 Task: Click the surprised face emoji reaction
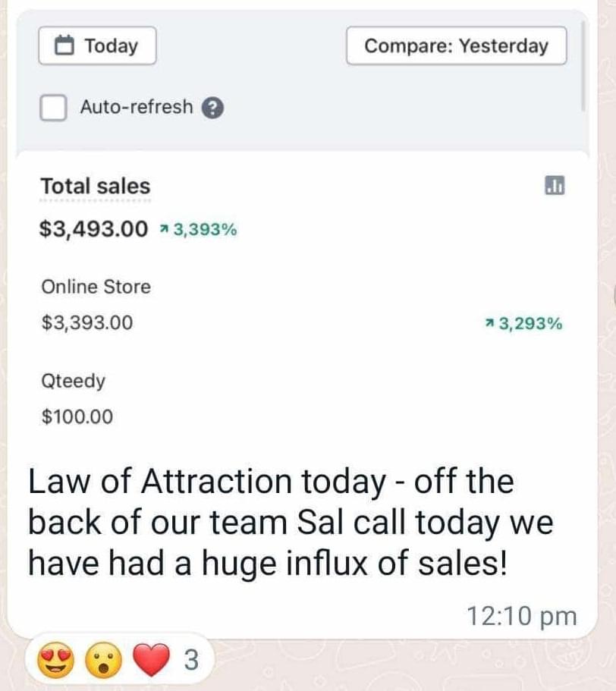pyautogui.click(x=103, y=660)
